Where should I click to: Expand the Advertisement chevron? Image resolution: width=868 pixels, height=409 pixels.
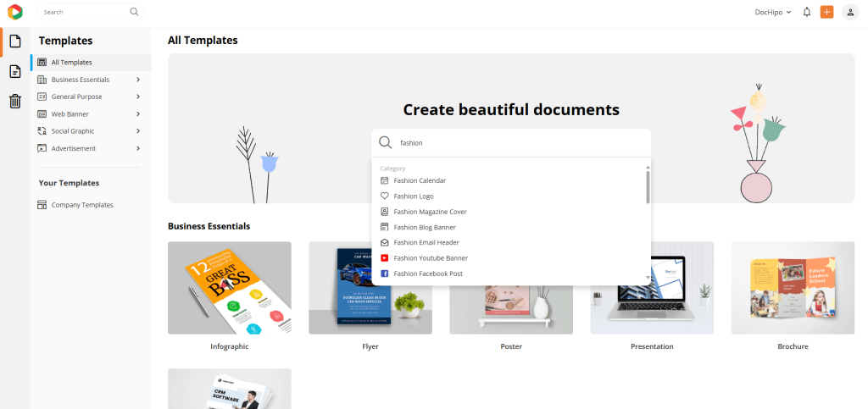(138, 148)
